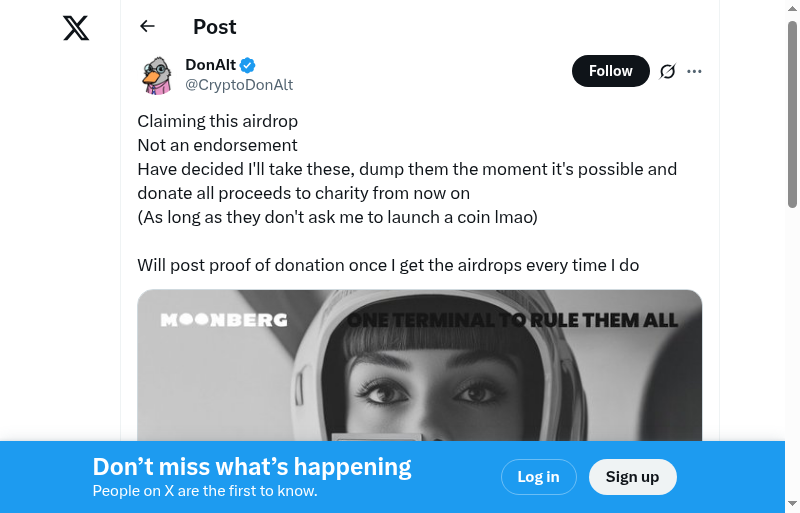Click the Post page heading
This screenshot has width=800, height=513.
215,27
